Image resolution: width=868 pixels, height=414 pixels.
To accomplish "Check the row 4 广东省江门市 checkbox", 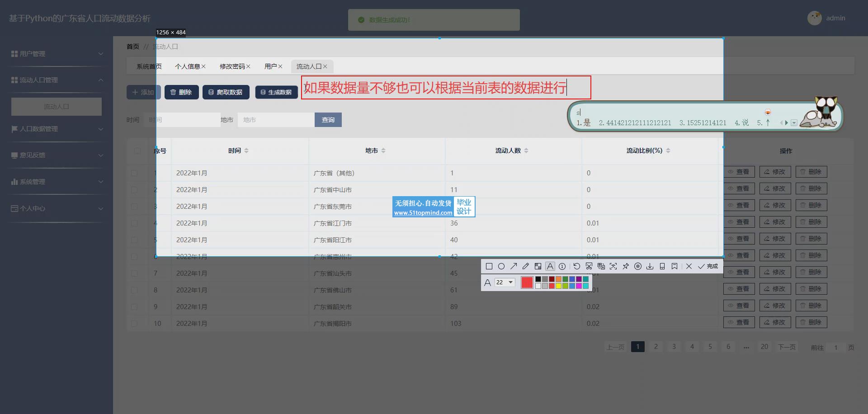I will (134, 223).
